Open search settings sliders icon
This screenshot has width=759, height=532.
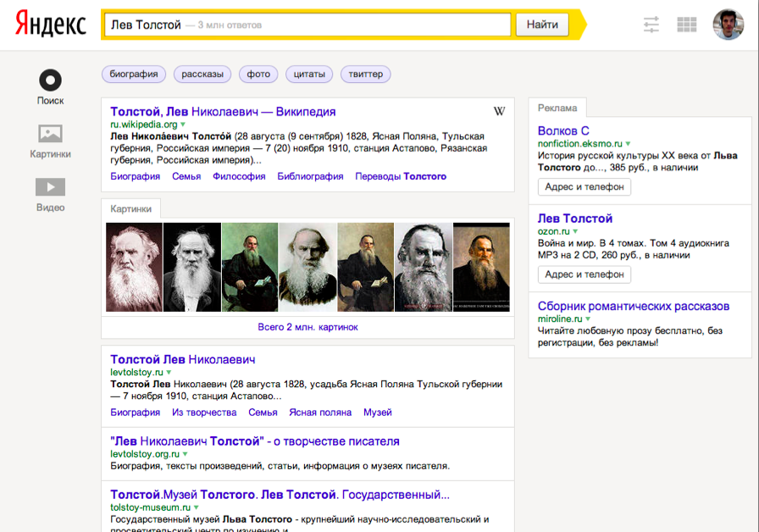[x=651, y=25]
